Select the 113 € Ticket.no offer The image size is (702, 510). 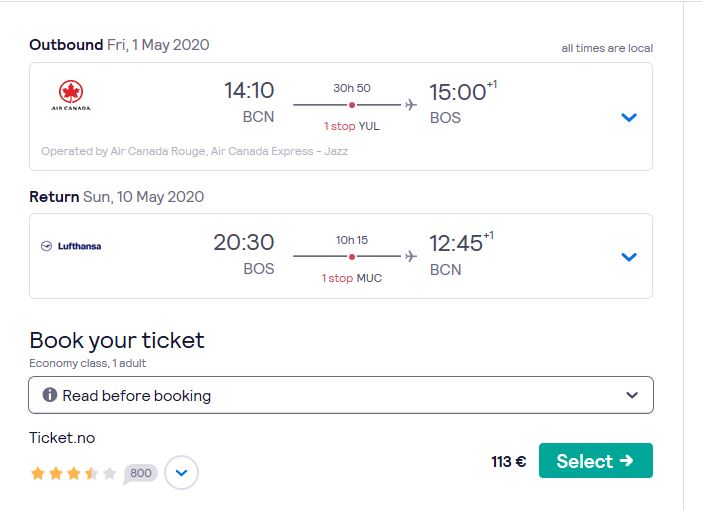(595, 461)
